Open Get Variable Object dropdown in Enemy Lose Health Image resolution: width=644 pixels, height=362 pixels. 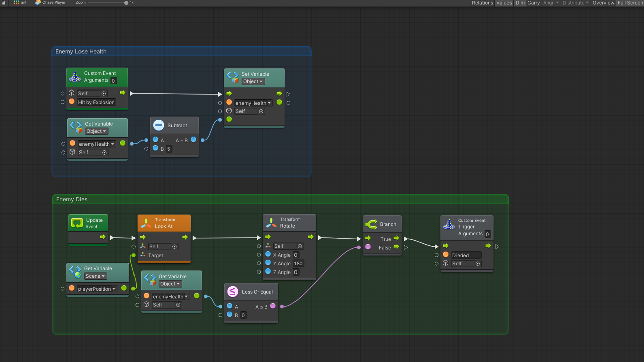coord(96,131)
